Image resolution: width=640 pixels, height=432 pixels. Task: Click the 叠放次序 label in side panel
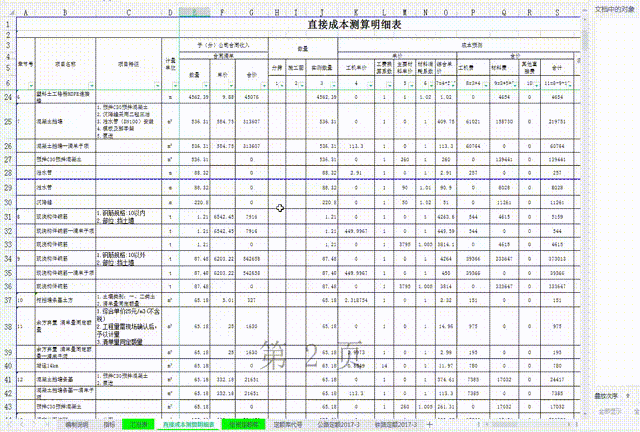click(x=606, y=396)
